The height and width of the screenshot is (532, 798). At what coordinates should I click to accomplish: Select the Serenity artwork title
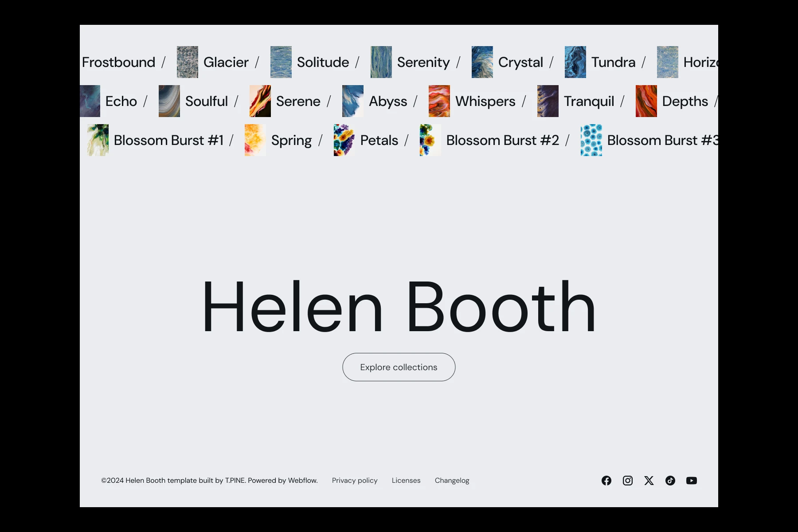pos(424,63)
